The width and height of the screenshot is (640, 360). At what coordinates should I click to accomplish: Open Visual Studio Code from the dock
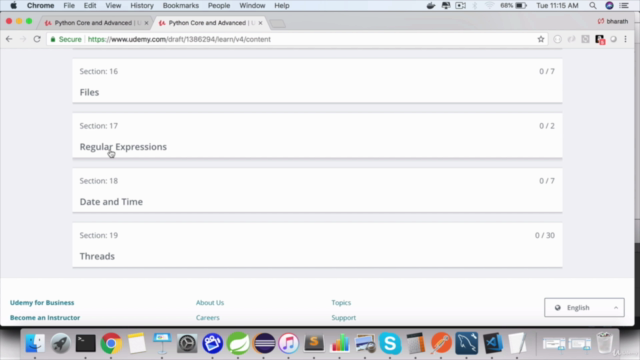492,343
